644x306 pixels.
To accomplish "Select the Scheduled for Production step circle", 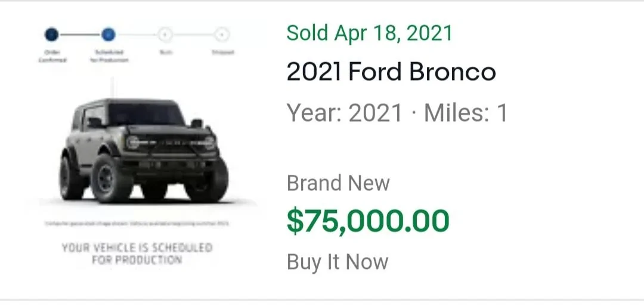I will coord(109,35).
